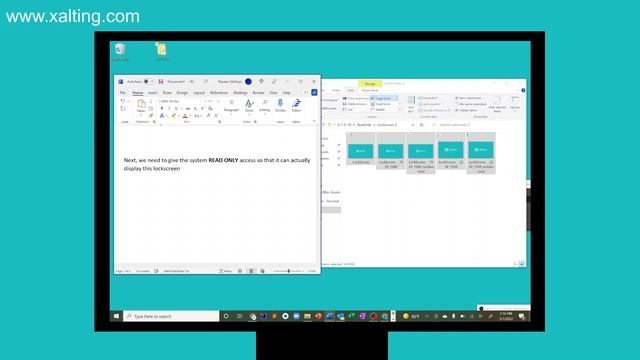Open the font color dropdown arrow
640x360 pixels.
point(190,116)
